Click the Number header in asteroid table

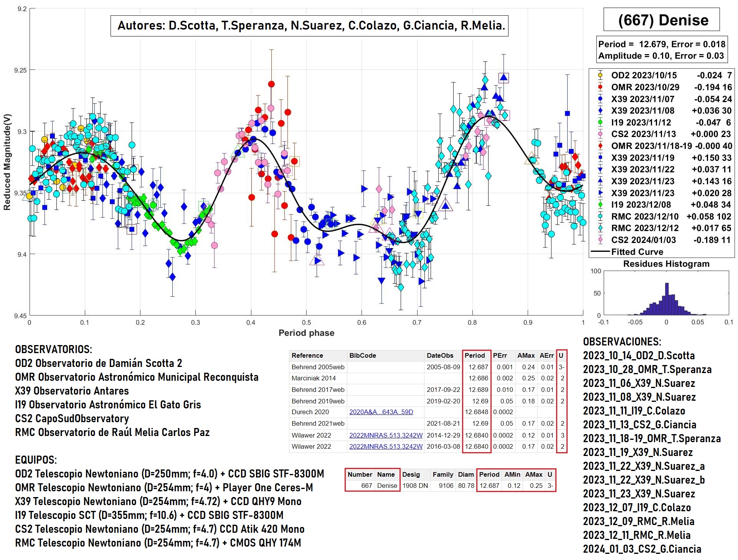point(360,474)
